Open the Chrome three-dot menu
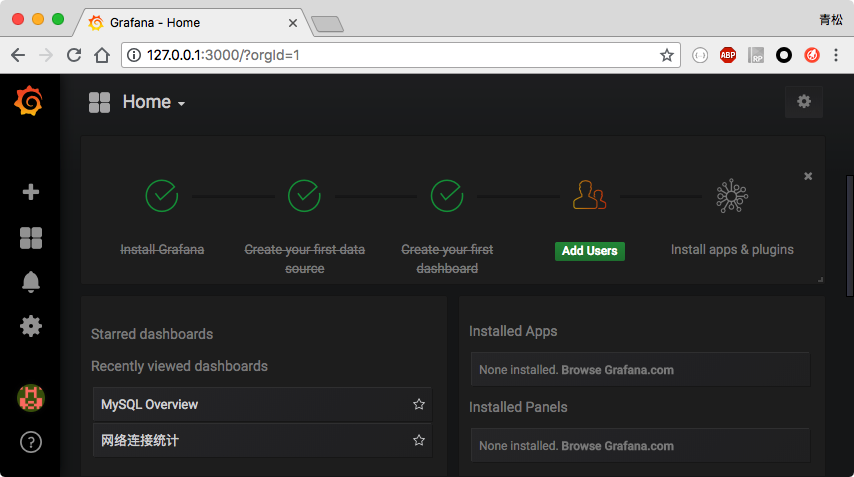The image size is (854, 477). point(835,55)
